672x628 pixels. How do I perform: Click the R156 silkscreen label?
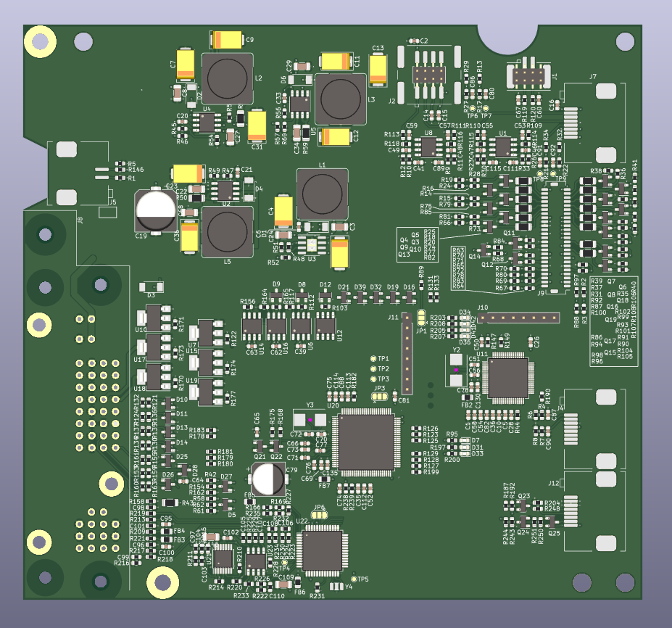click(x=247, y=302)
